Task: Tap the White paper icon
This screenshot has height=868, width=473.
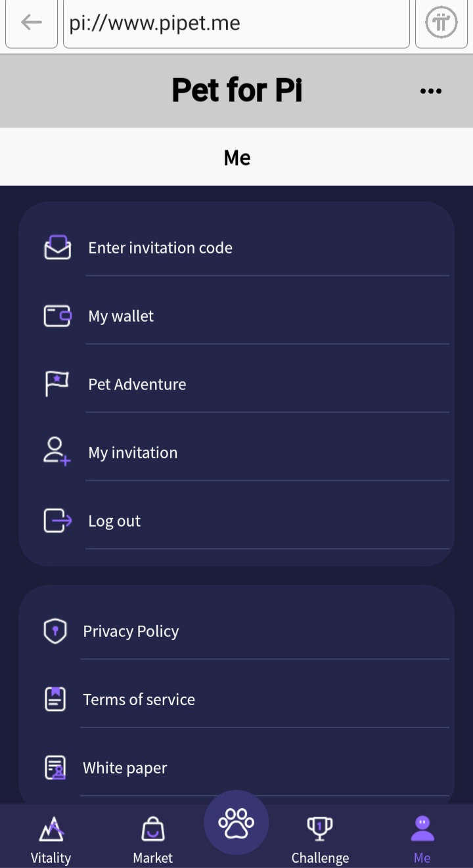Action: (x=55, y=768)
